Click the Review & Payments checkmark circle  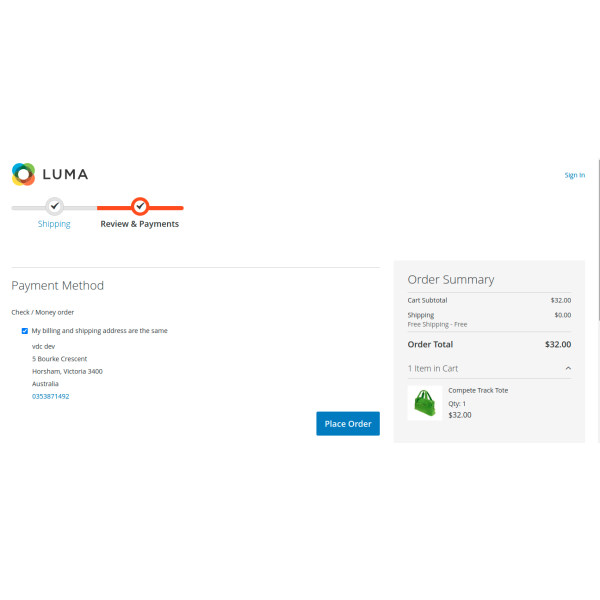tap(140, 206)
